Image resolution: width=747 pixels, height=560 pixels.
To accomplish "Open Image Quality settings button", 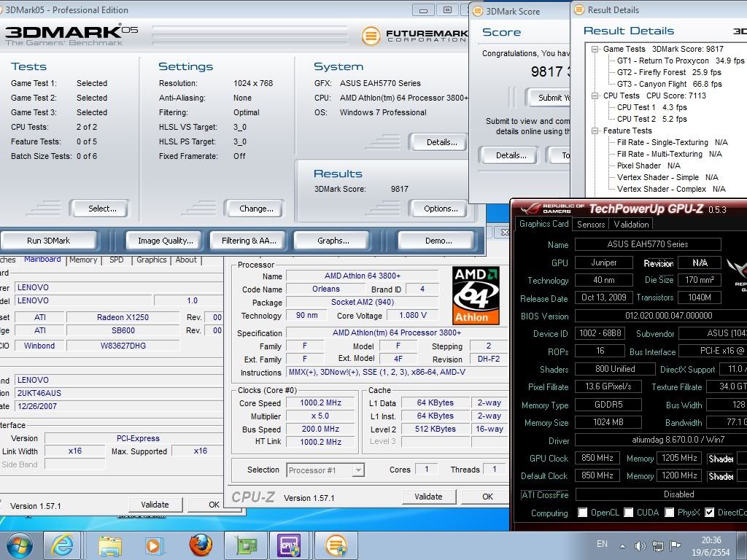I will [x=166, y=241].
